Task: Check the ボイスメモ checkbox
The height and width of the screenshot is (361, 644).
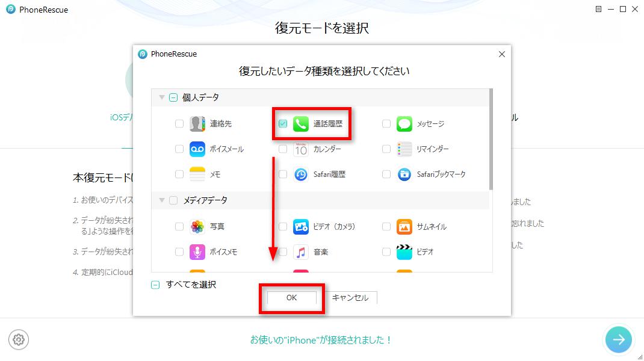Action: tap(179, 251)
